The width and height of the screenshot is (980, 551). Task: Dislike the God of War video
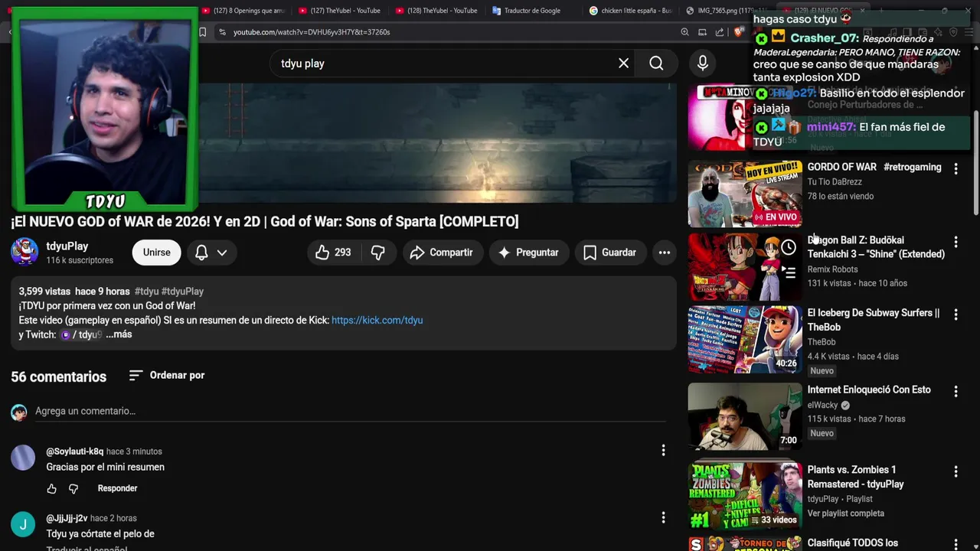click(x=378, y=253)
